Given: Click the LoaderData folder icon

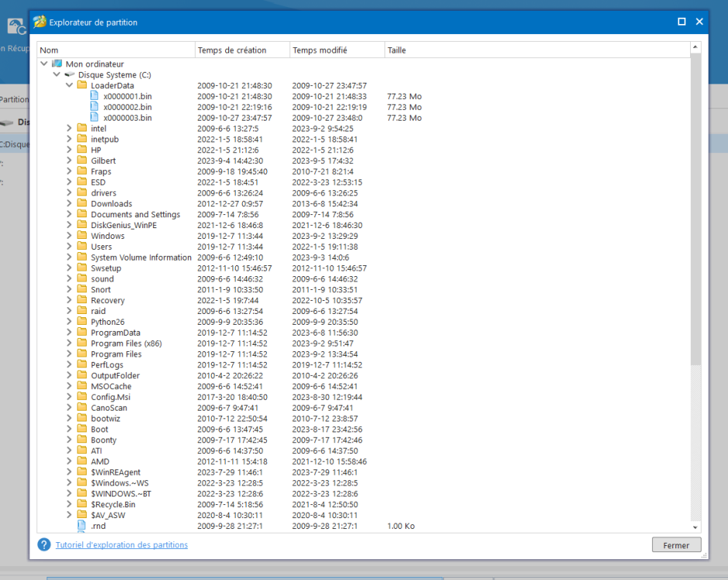Looking at the screenshot, I should point(81,86).
